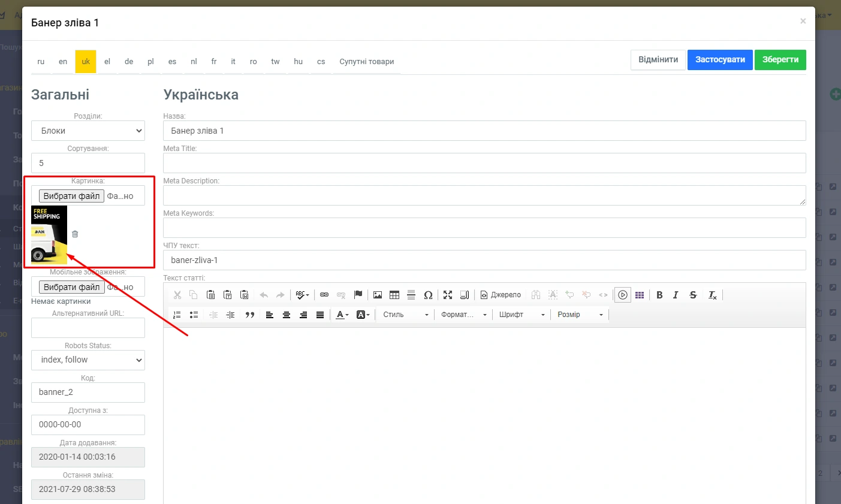Viewport: 841px width, 504px height.
Task: Click the Insert Table icon
Action: click(394, 295)
